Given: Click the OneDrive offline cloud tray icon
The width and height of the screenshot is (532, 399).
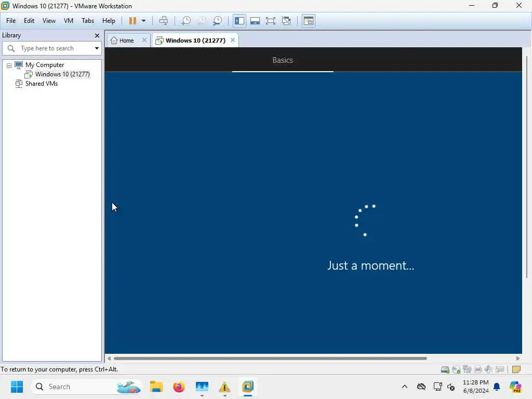Looking at the screenshot, I should pos(421,387).
